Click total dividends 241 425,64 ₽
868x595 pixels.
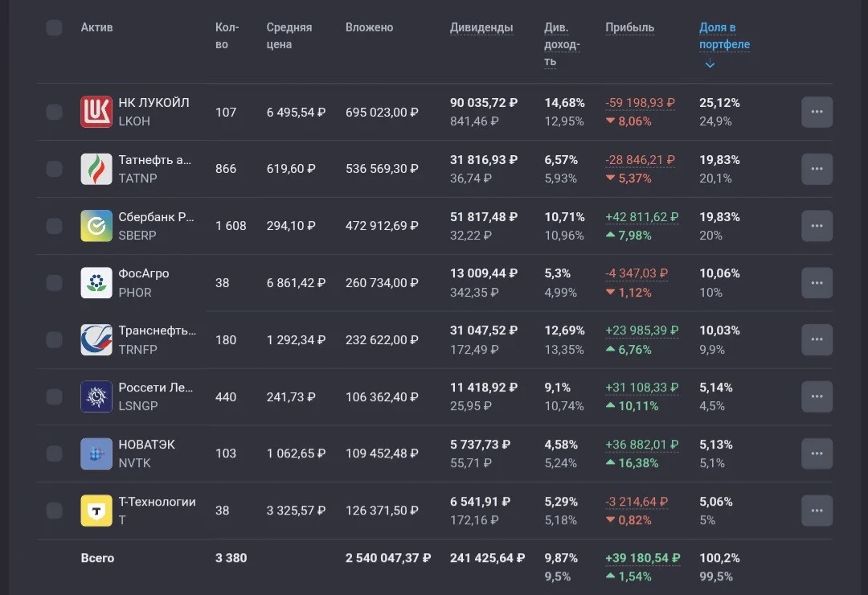pos(487,559)
